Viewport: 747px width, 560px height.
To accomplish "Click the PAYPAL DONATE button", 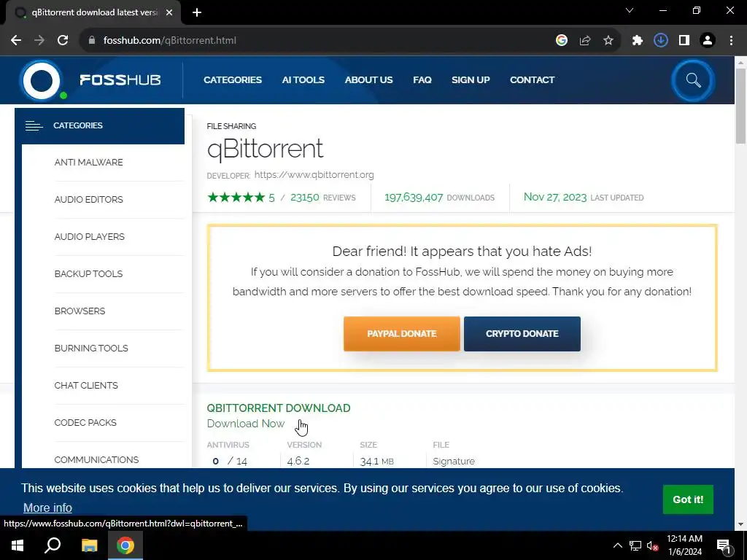I will click(402, 334).
